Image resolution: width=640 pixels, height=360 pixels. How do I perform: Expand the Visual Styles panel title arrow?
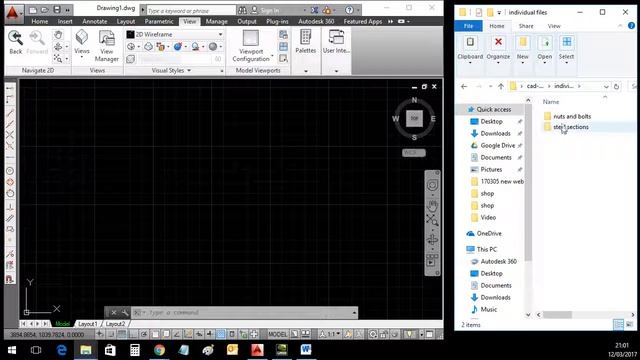point(189,71)
